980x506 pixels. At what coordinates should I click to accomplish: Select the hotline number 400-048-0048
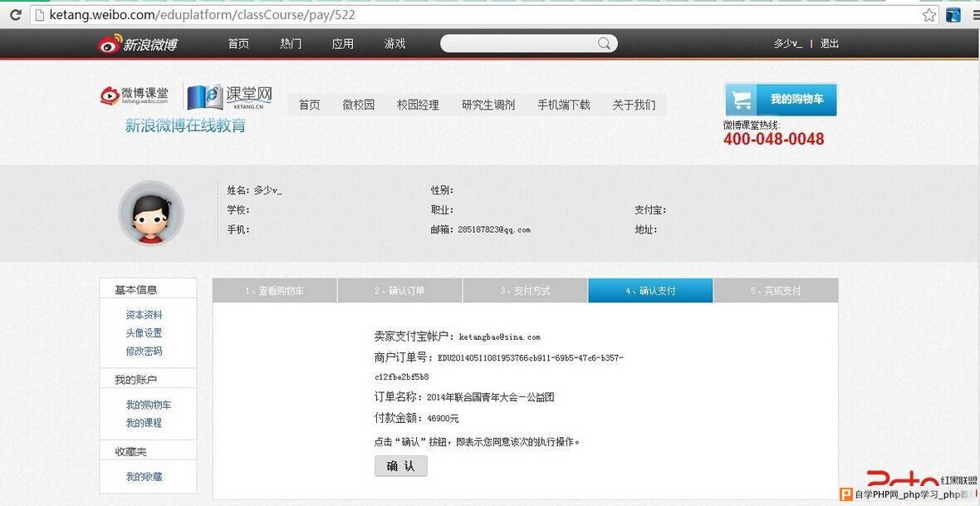[x=774, y=139]
